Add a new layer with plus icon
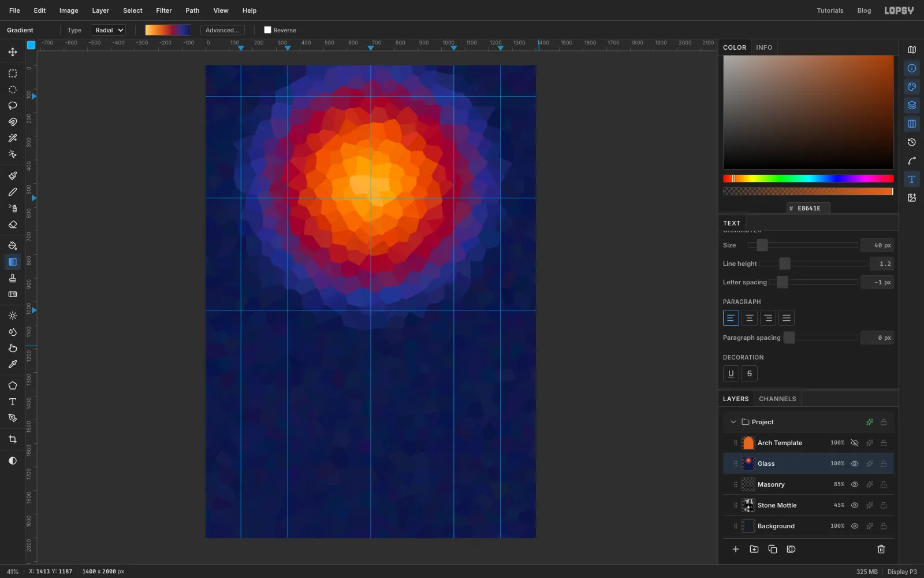924x578 pixels. pos(736,549)
